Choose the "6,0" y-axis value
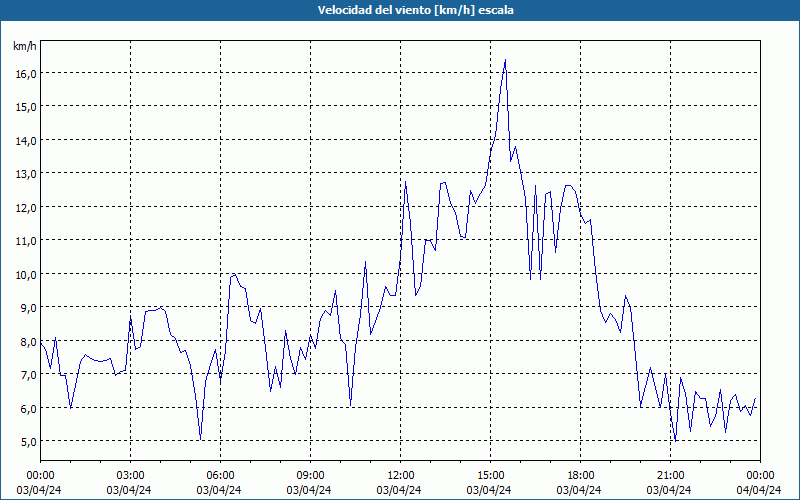This screenshot has height=500, width=800. pyautogui.click(x=28, y=408)
